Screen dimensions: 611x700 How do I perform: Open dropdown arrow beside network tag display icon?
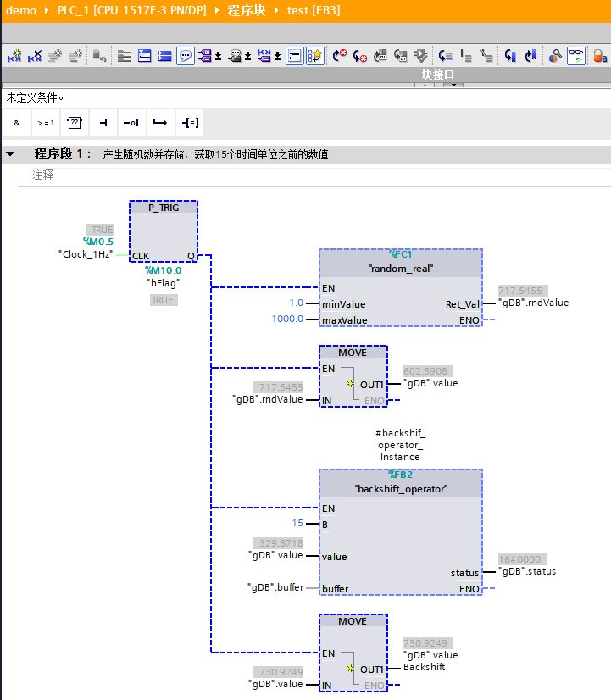pyautogui.click(x=277, y=56)
